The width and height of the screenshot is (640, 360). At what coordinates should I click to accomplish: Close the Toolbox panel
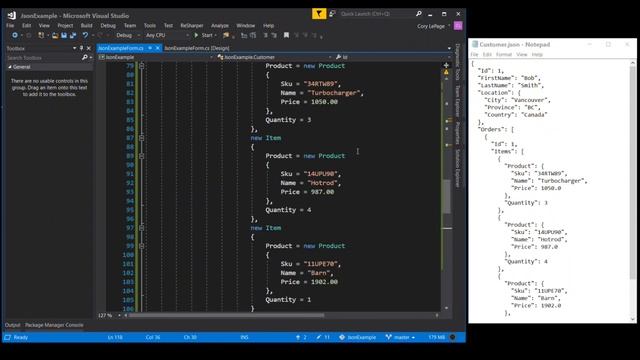tap(89, 48)
